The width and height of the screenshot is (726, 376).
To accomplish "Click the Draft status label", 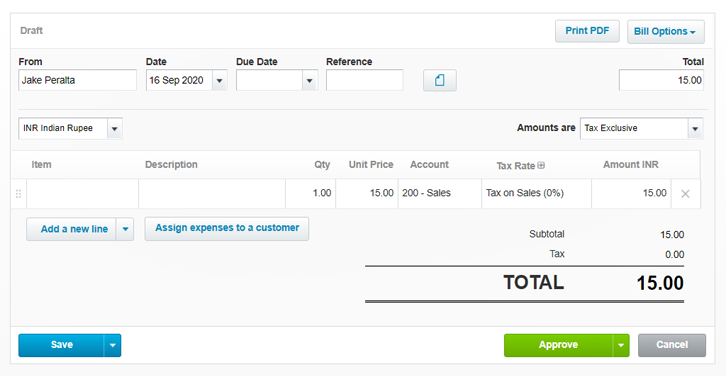I will [x=31, y=31].
